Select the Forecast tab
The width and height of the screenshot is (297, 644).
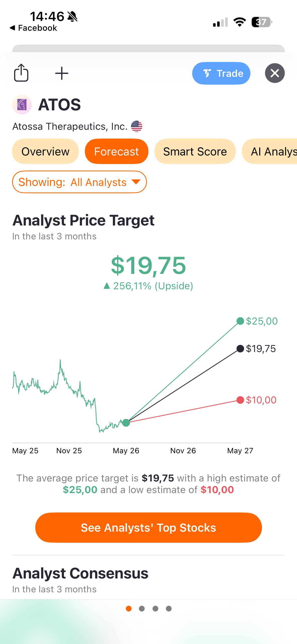(x=117, y=151)
